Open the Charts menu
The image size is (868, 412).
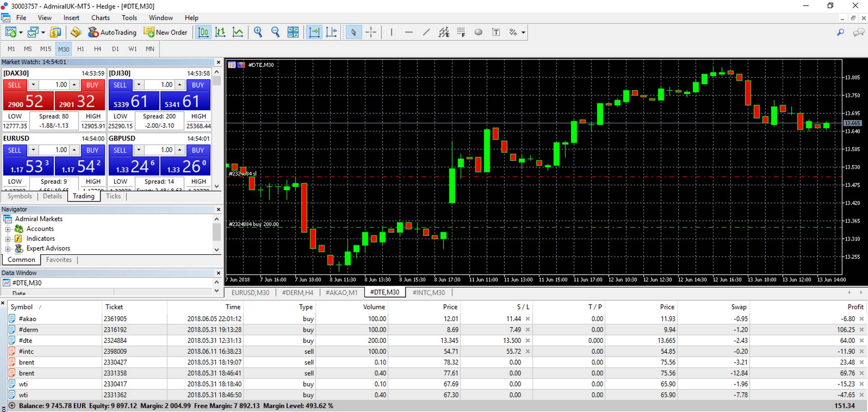(x=100, y=18)
